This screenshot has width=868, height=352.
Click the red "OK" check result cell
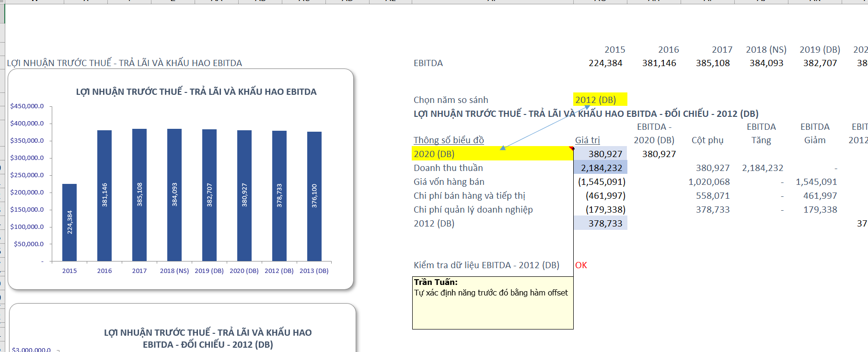click(581, 265)
